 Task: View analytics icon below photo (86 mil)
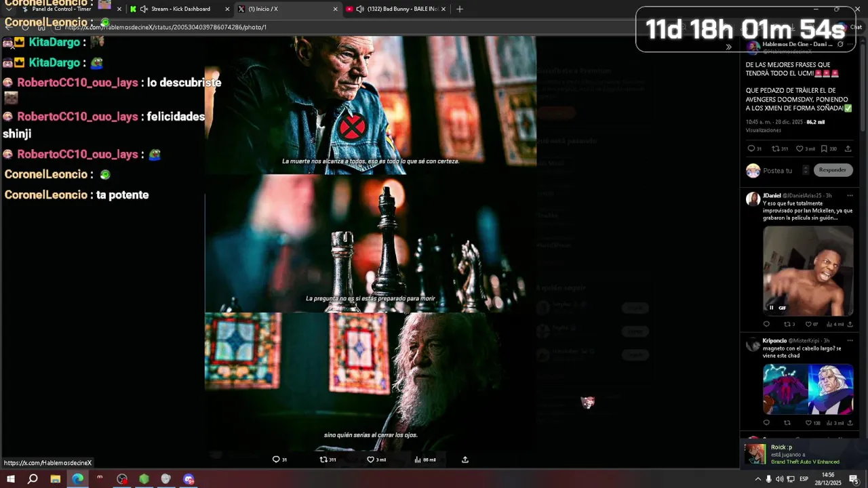pos(425,460)
